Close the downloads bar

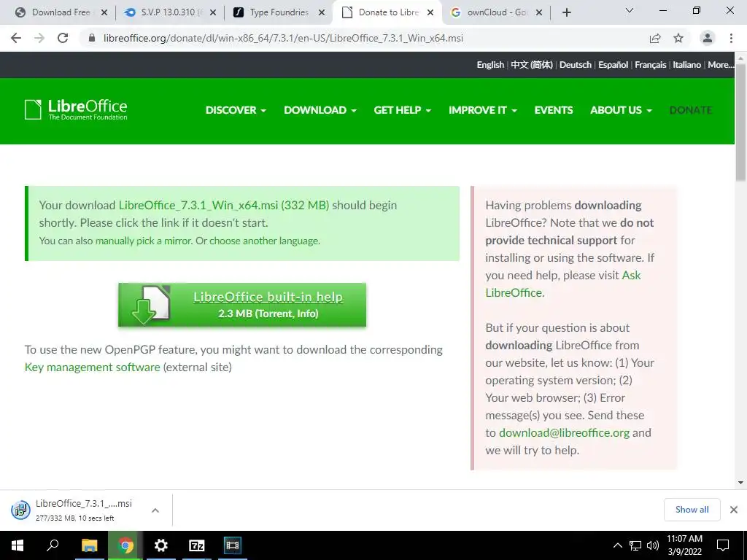(x=734, y=510)
